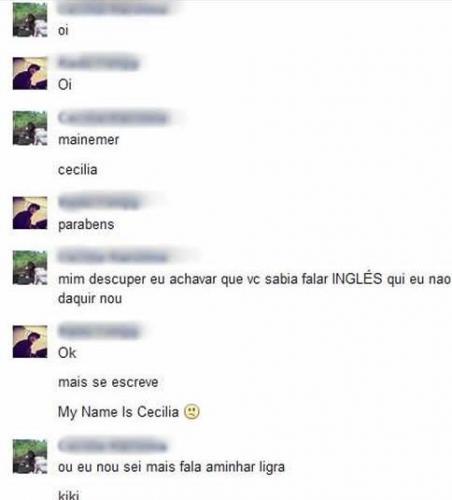
Task: Click the avatar beside 'mim descuper' message
Action: 30,268
